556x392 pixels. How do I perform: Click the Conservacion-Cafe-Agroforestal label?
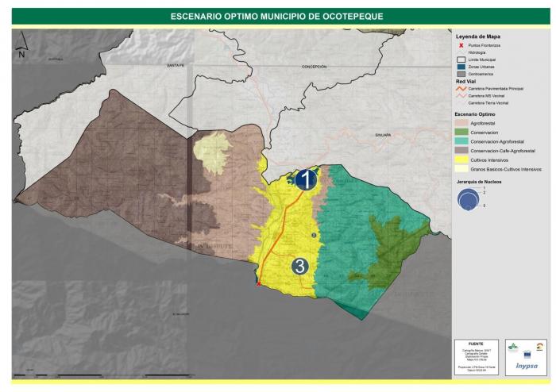pyautogui.click(x=502, y=151)
